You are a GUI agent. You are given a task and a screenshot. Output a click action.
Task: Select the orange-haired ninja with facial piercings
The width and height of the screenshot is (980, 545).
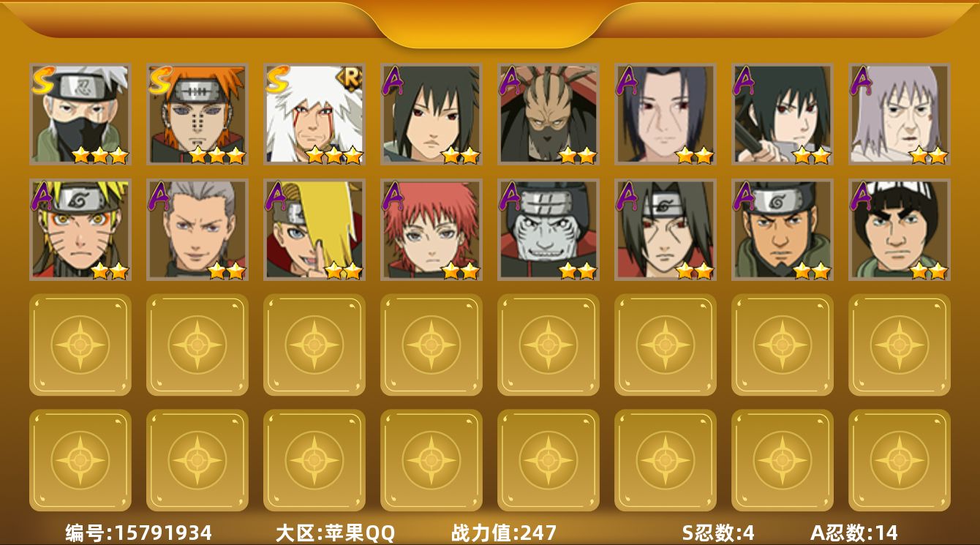pyautogui.click(x=197, y=114)
